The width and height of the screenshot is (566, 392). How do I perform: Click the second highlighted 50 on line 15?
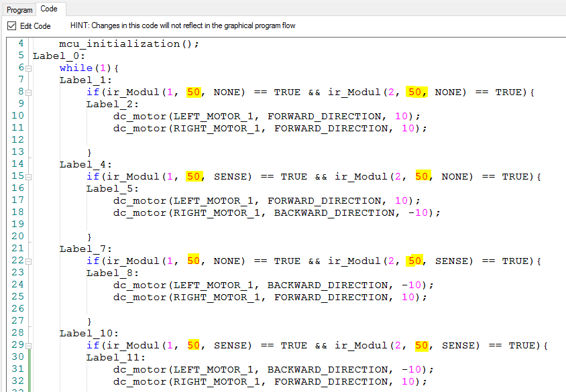click(x=422, y=177)
